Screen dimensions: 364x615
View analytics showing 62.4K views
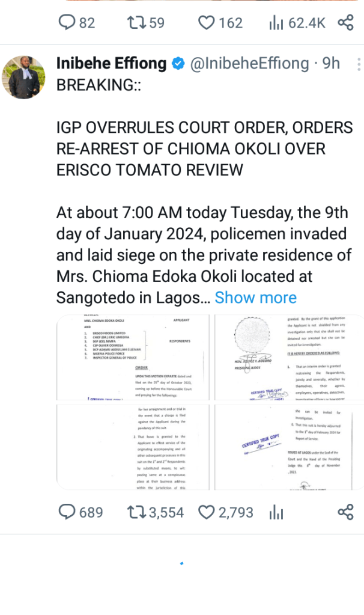point(276,23)
